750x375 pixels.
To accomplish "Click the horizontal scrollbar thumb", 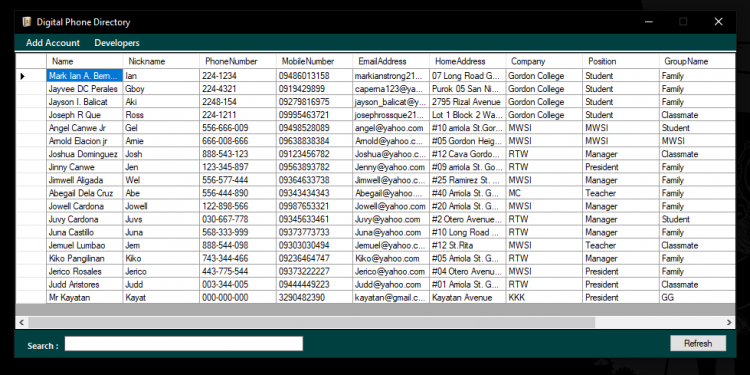I will coord(311,322).
